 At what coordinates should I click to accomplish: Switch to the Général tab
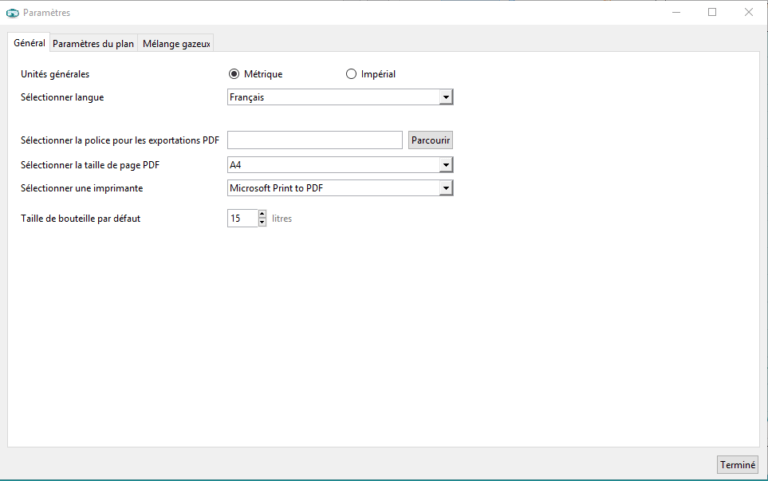click(x=29, y=43)
